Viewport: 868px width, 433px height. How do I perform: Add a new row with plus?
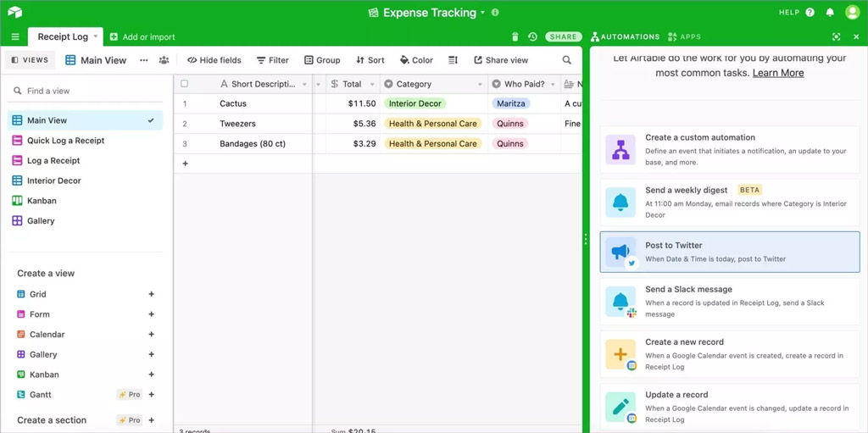pyautogui.click(x=185, y=164)
